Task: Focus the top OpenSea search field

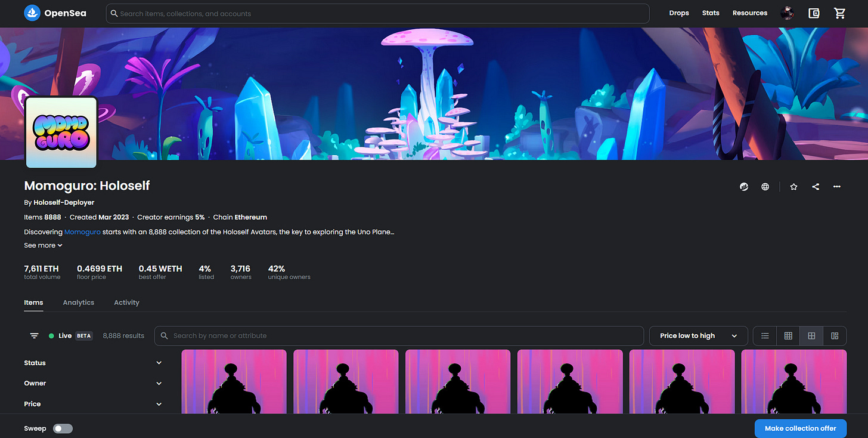Action: pos(377,13)
